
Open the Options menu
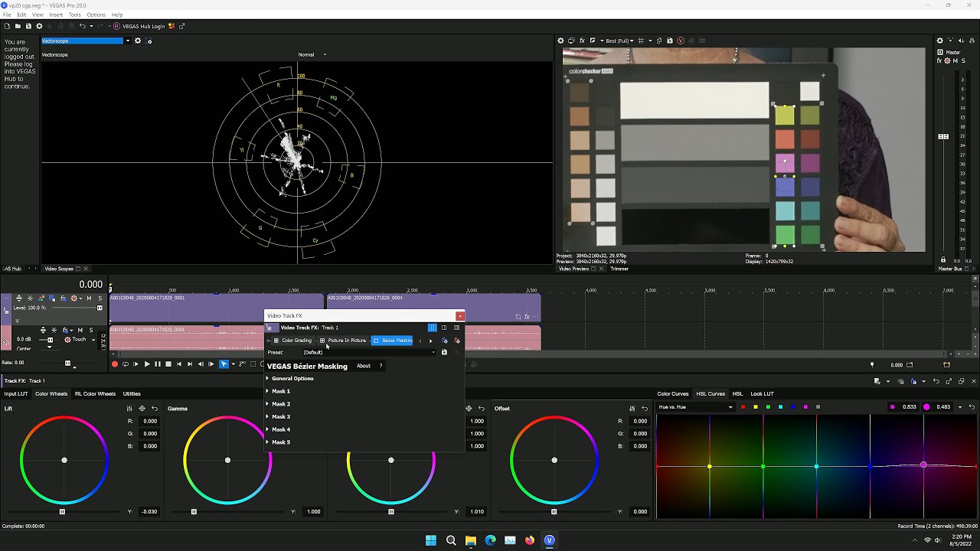pyautogui.click(x=96, y=15)
